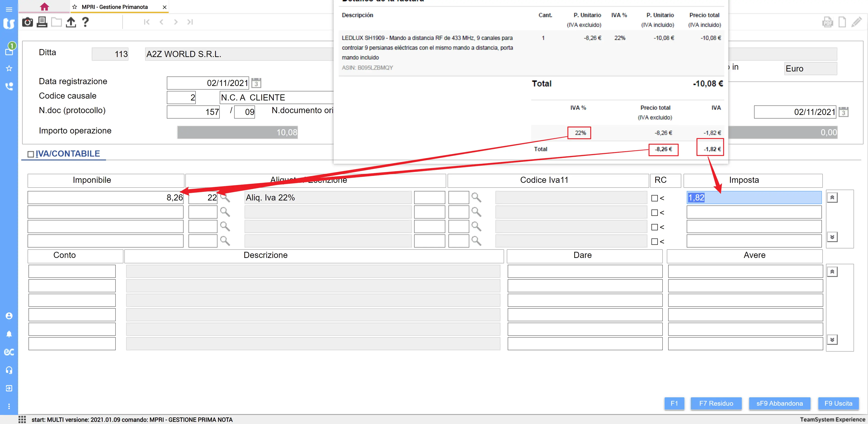Click magnifier next to aliquota 22
This screenshot has height=424, width=868.
[225, 198]
